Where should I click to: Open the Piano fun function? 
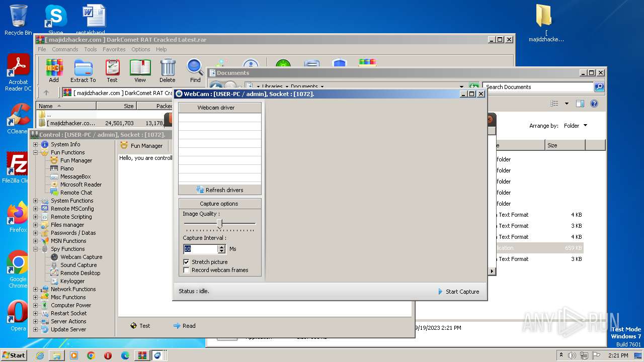(x=67, y=168)
